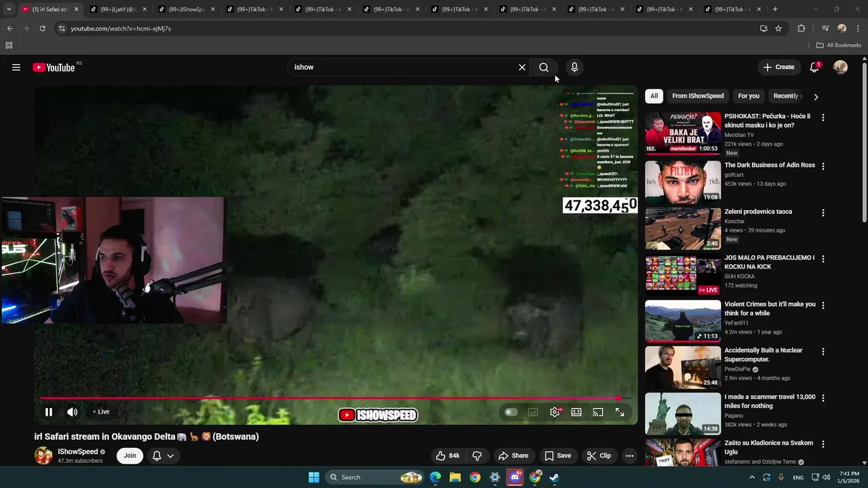
Task: Open options for PSIHOKAST Pečurka video
Action: pyautogui.click(x=823, y=117)
